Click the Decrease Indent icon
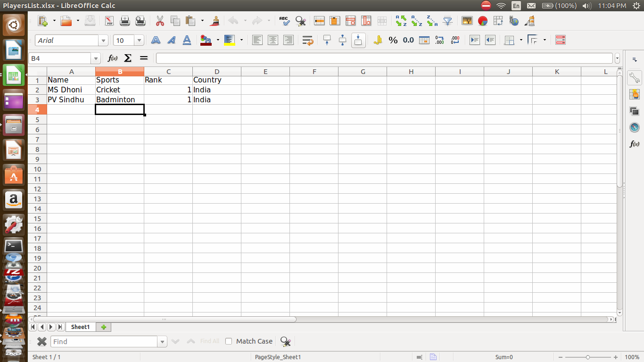Screen dimensions: 644x362 pos(490,40)
